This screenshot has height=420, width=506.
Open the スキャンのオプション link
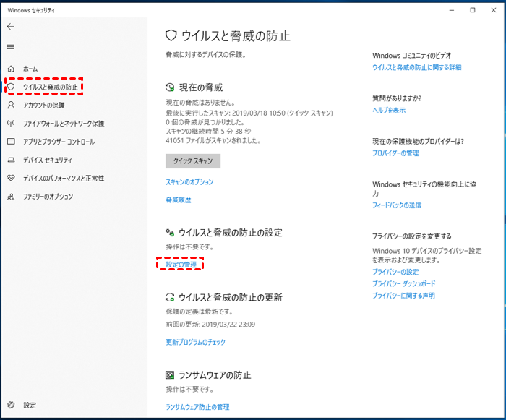[189, 182]
